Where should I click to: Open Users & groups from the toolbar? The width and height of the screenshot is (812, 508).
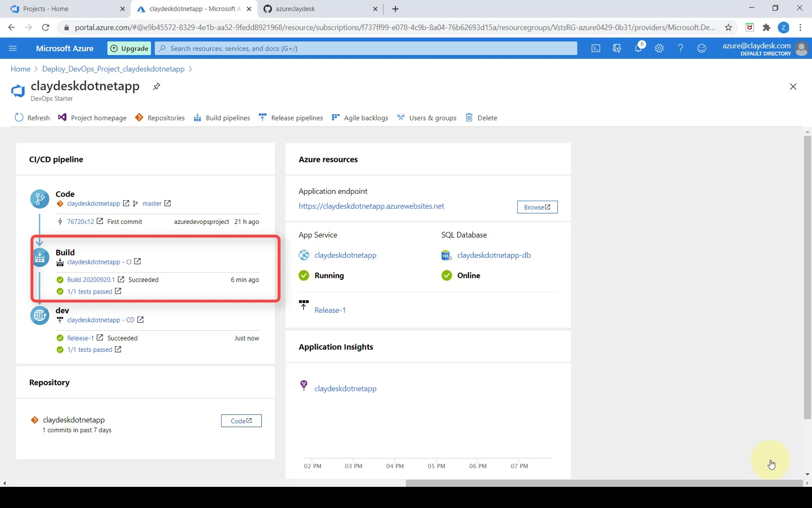pyautogui.click(x=426, y=118)
